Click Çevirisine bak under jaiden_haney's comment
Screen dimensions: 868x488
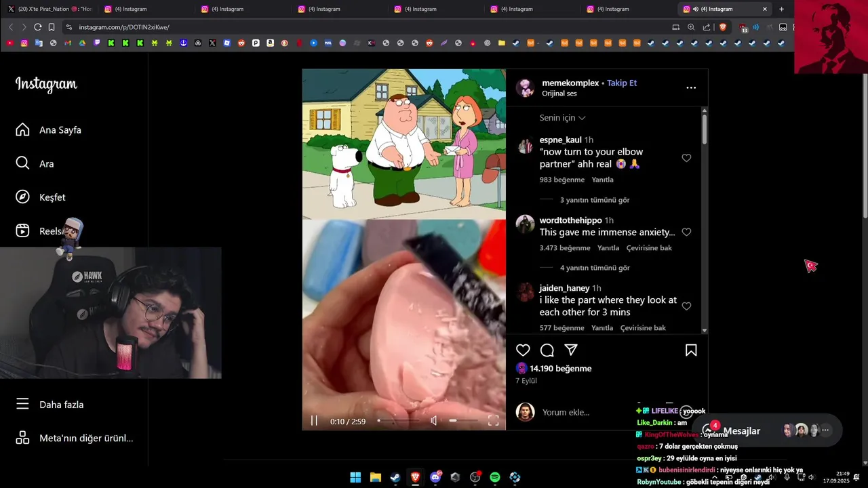643,328
